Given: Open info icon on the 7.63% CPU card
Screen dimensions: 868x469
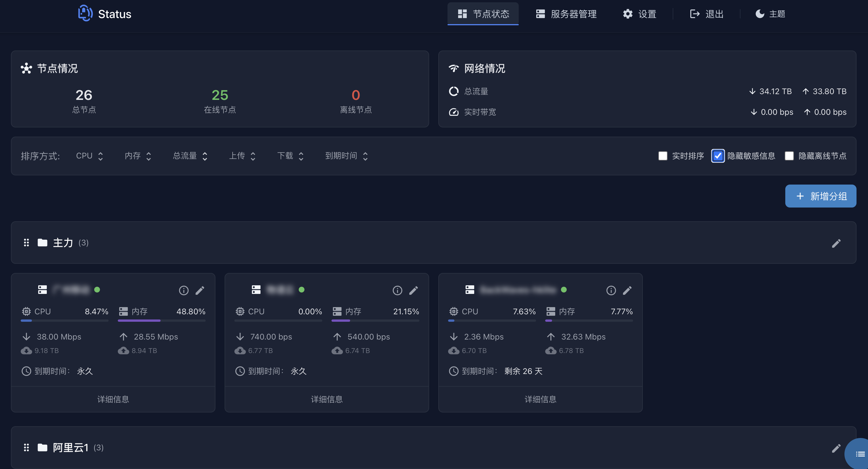Looking at the screenshot, I should coord(611,290).
